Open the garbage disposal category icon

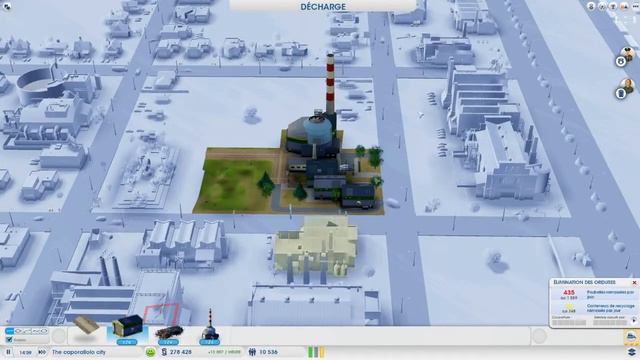pos(631,337)
